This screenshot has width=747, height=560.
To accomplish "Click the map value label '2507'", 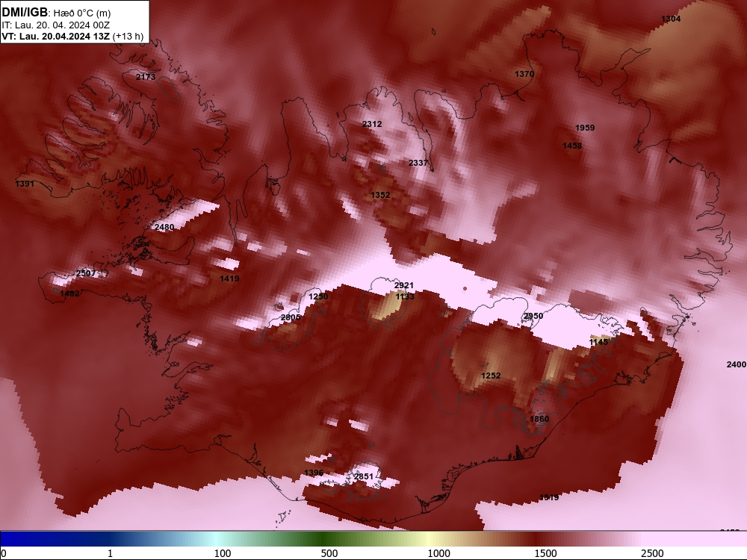I will [x=85, y=273].
